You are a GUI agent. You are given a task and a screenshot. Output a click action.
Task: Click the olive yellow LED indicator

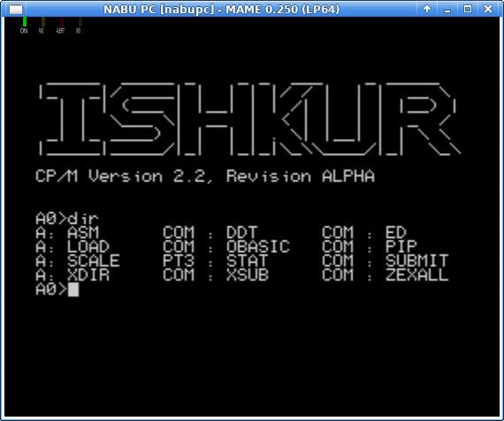(43, 22)
